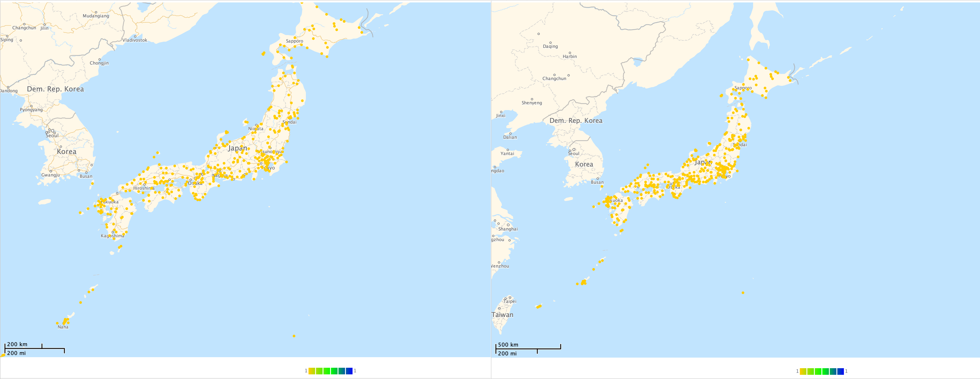Click the Shanghai city label
This screenshot has height=379, width=980.
click(x=508, y=229)
